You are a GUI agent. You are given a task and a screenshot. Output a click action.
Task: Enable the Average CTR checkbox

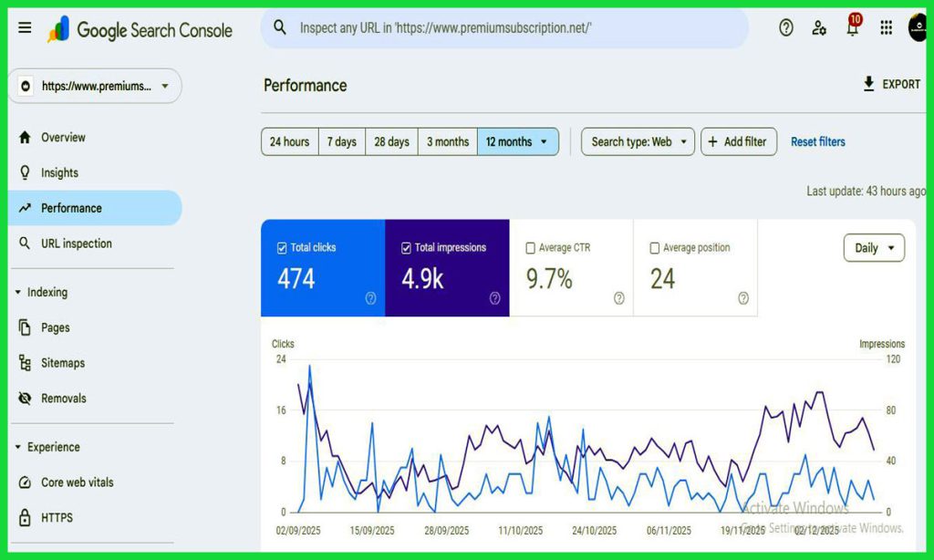click(x=530, y=247)
